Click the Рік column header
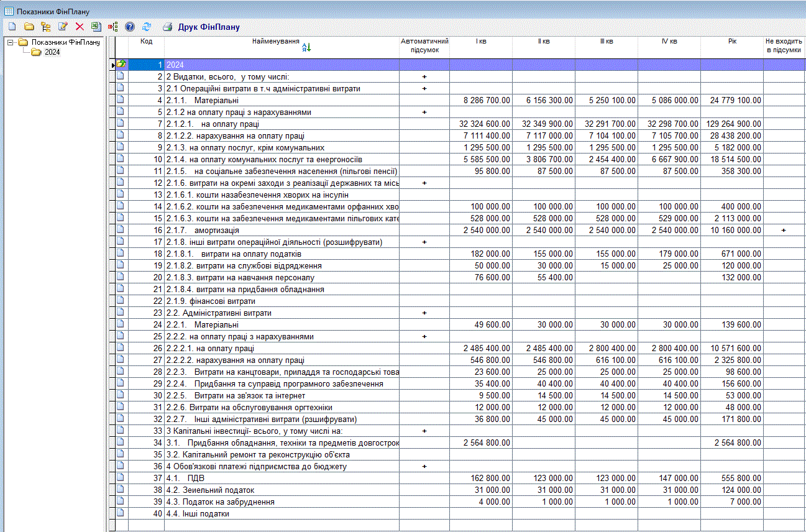Image resolution: width=806 pixels, height=532 pixels. point(731,42)
